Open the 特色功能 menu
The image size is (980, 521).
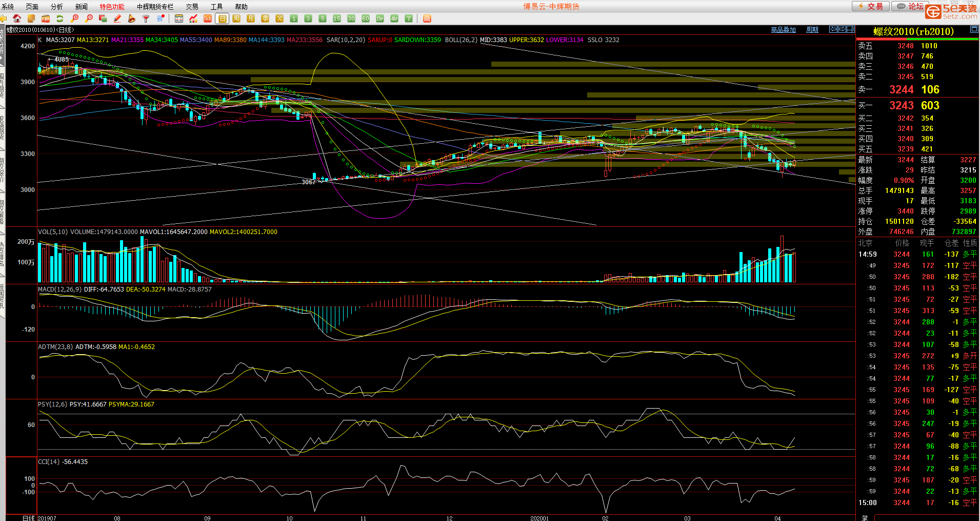(112, 7)
